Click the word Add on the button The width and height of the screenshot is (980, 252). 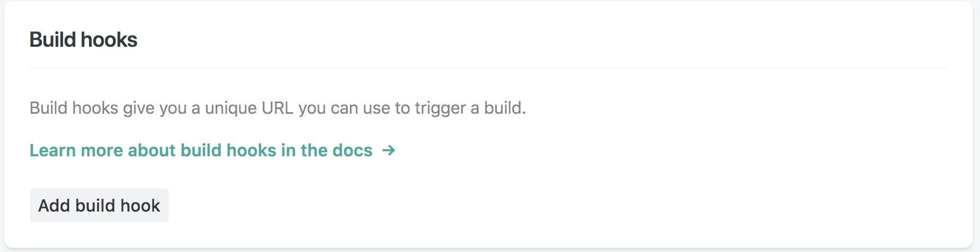(54, 205)
